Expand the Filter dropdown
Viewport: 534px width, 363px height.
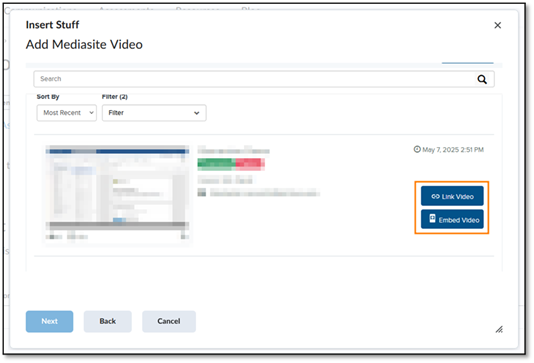[154, 113]
